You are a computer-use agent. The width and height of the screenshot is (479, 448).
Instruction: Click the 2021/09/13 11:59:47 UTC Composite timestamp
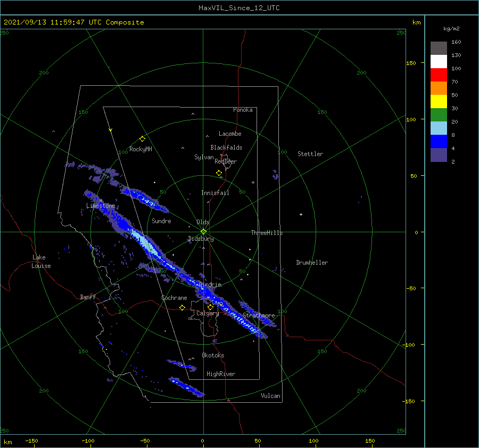coord(73,22)
